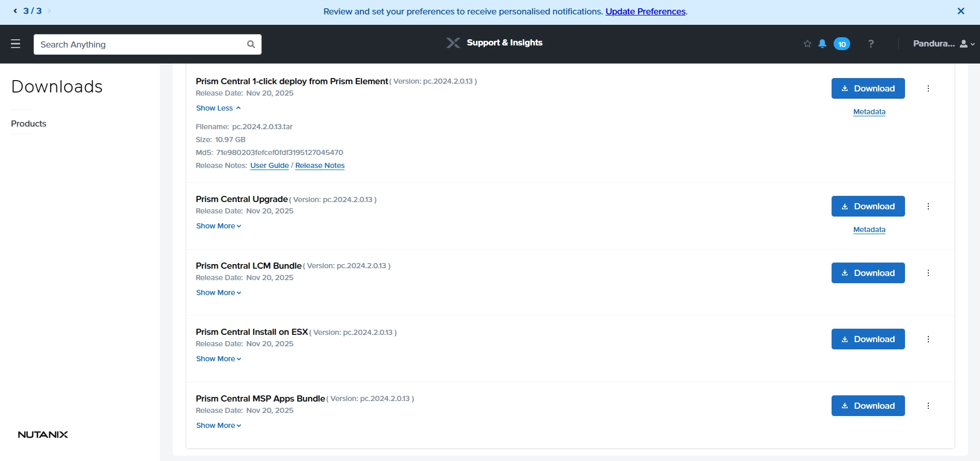This screenshot has height=461, width=980.
Task: Open Metadata link for 1-click deploy
Action: [869, 112]
